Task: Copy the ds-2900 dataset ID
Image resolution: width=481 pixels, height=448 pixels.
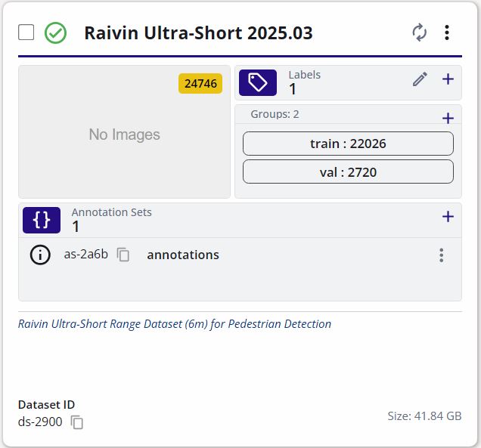Action: (x=77, y=422)
